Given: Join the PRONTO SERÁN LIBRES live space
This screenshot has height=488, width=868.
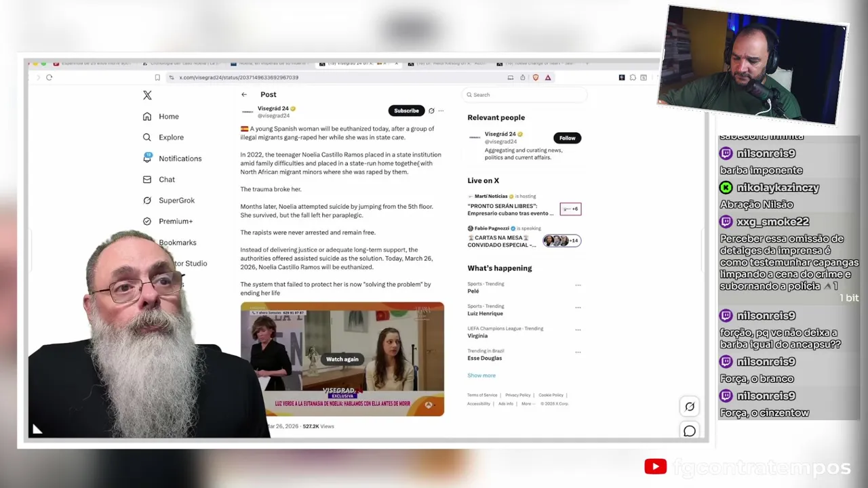Looking at the screenshot, I should click(524, 205).
